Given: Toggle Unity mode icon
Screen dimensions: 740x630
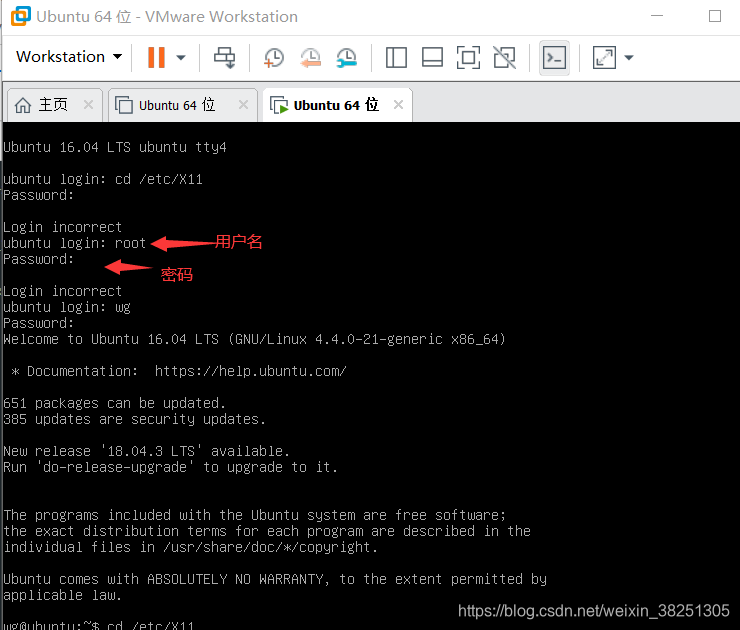Looking at the screenshot, I should click(505, 58).
